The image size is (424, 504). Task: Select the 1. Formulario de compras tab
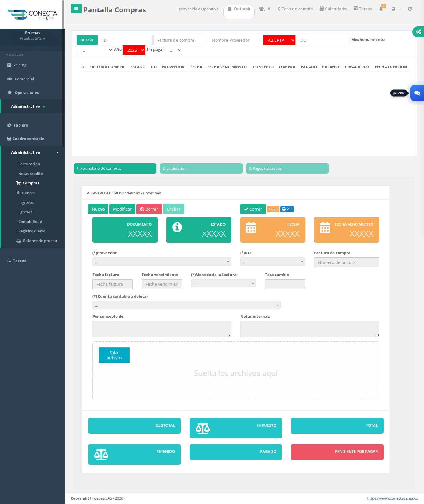click(115, 169)
